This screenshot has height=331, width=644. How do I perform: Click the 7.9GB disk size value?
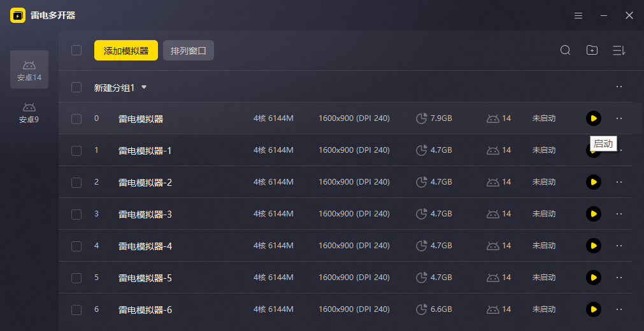click(x=441, y=118)
